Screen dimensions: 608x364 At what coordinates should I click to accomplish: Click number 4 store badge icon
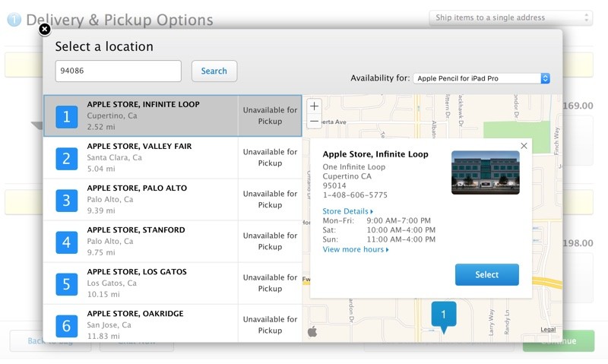click(67, 242)
